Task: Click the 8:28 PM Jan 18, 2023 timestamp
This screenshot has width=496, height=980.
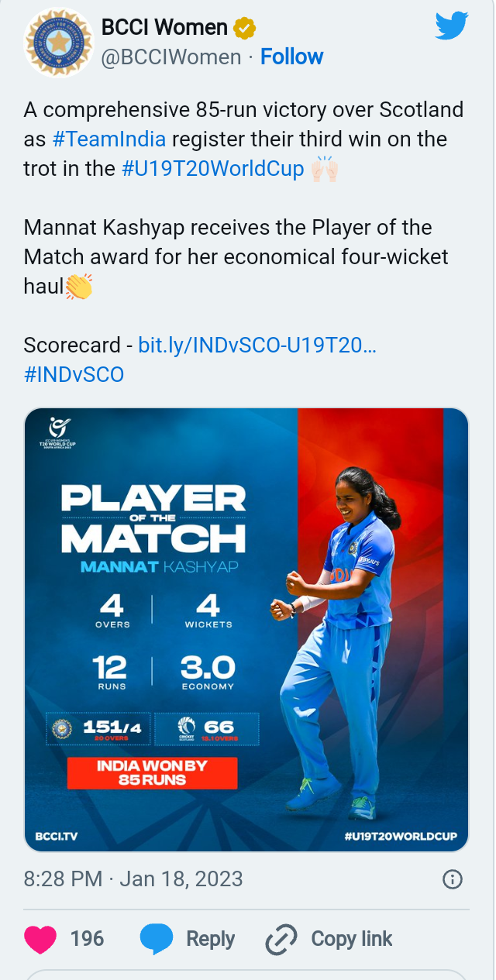Action: pos(133,879)
